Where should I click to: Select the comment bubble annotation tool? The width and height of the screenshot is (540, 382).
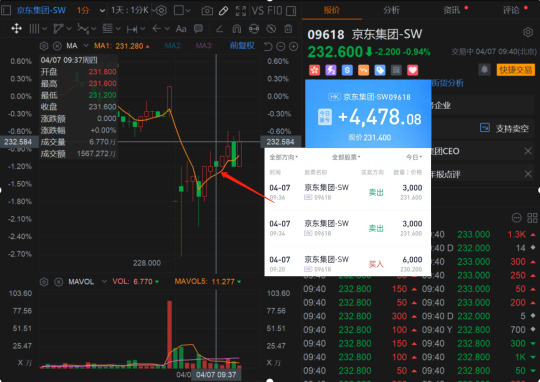[x=198, y=29]
